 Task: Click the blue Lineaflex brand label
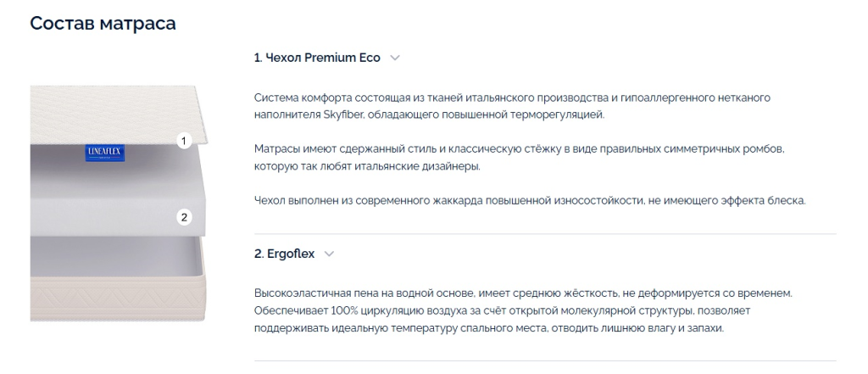pos(104,153)
